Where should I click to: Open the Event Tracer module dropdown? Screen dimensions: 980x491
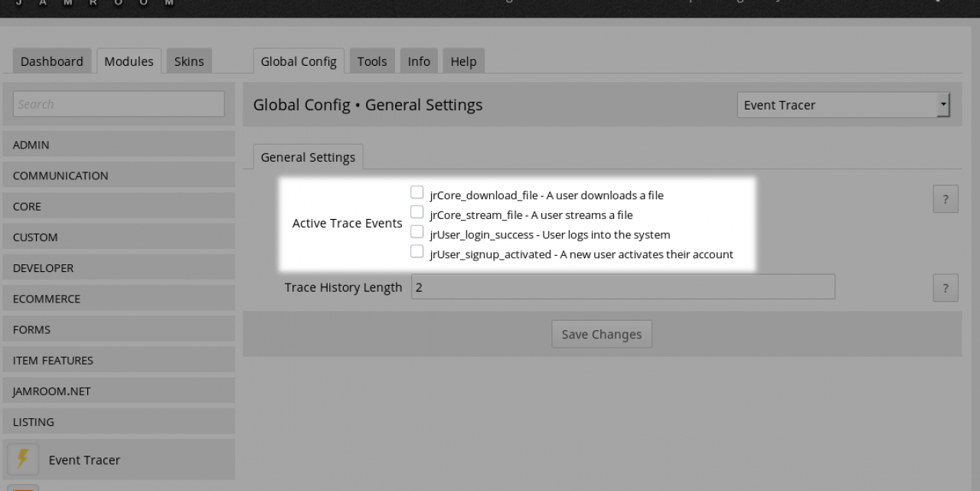843,105
